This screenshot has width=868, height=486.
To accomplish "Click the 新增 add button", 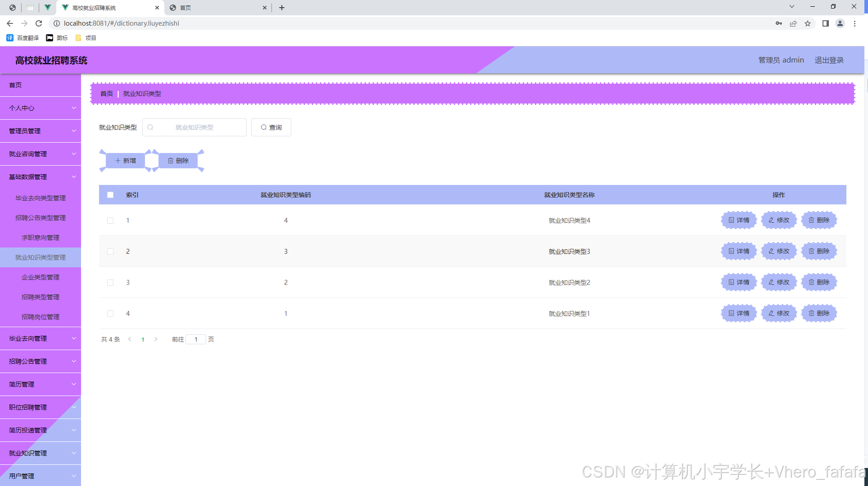I will (126, 161).
